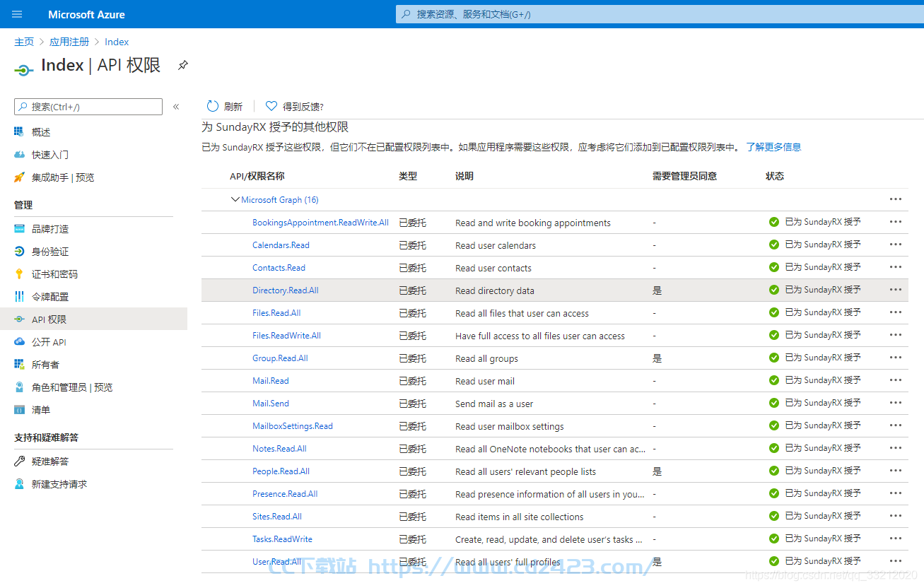Click the green check status icon for Mail.Send
This screenshot has width=924, height=588.
tap(774, 403)
